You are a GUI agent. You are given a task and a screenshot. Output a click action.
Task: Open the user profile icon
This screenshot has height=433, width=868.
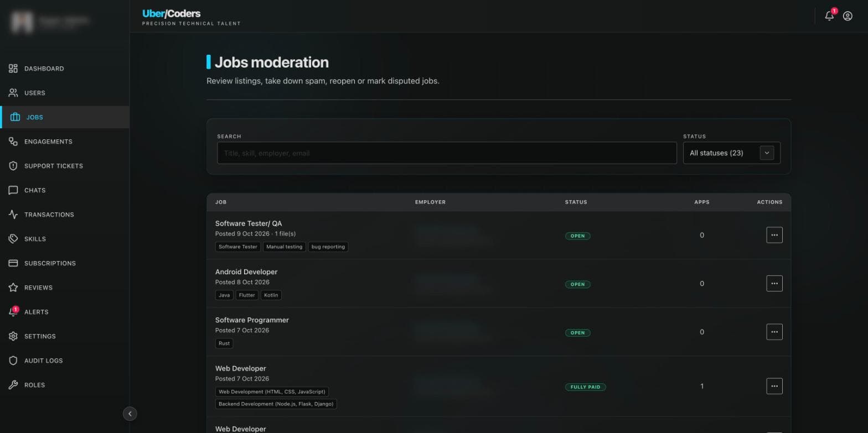pyautogui.click(x=848, y=16)
